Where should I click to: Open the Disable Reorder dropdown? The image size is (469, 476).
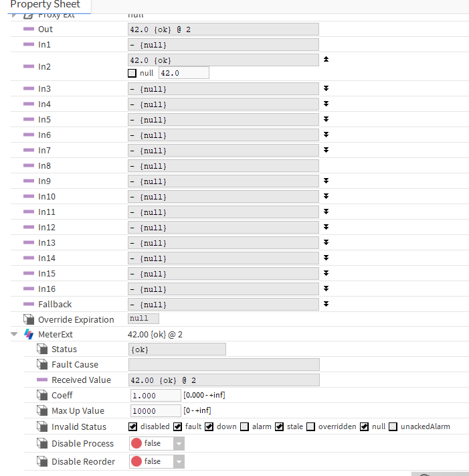click(179, 461)
